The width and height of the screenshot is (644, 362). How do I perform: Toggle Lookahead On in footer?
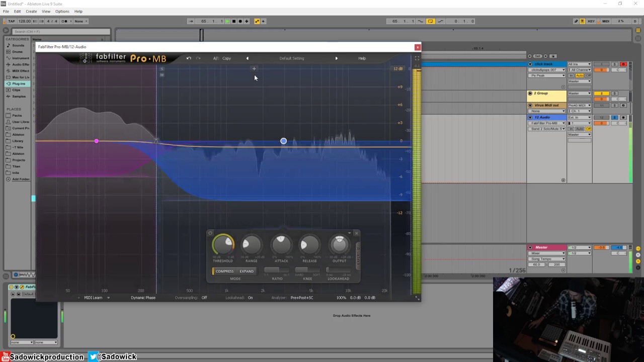(250, 298)
